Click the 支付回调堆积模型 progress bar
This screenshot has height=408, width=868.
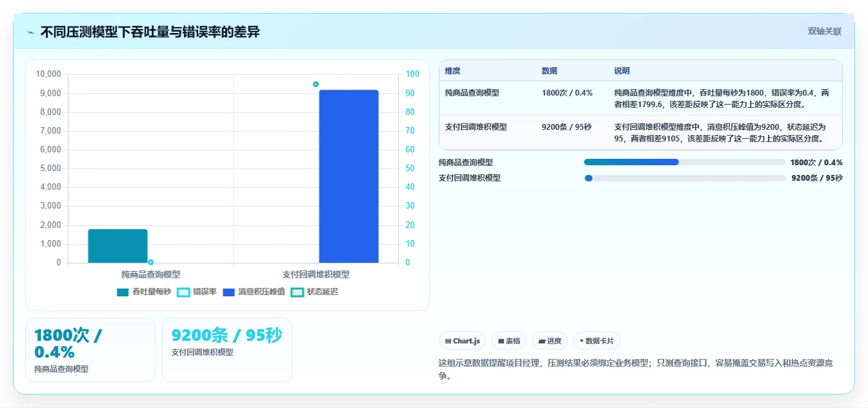[x=685, y=178]
